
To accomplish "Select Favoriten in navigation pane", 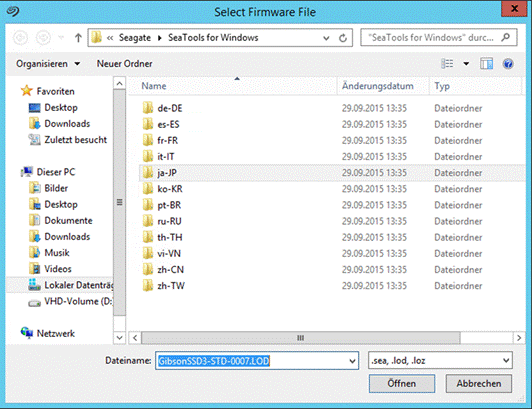I will 48,91.
